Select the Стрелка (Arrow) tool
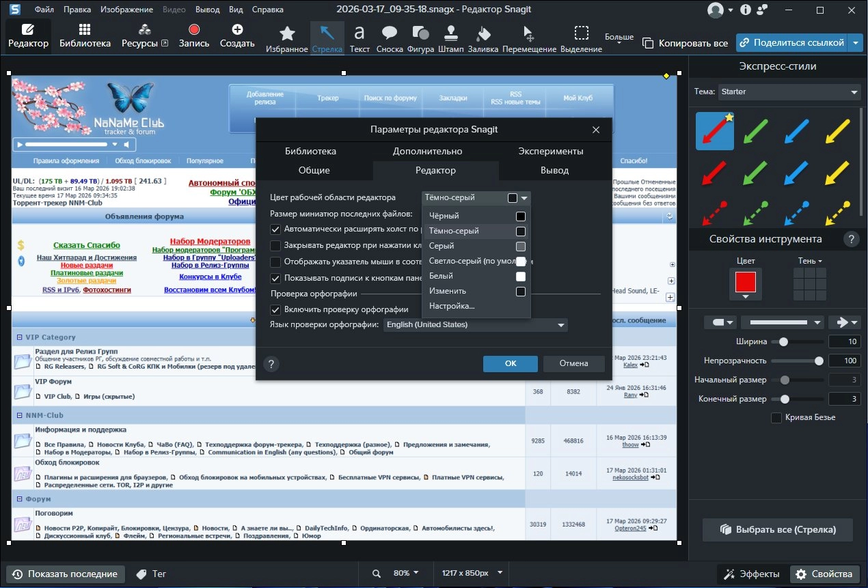This screenshot has width=868, height=588. coord(327,38)
